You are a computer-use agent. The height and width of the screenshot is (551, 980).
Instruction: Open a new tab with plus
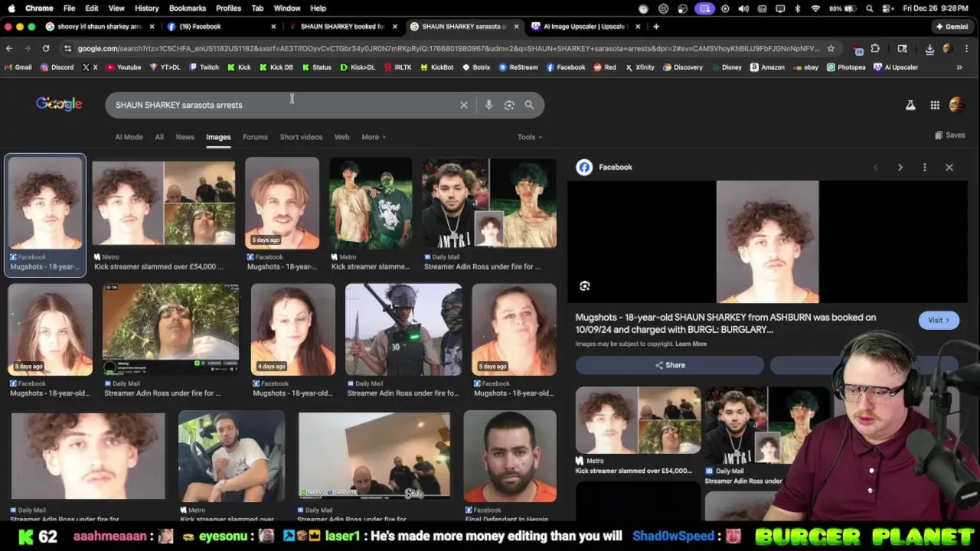click(656, 26)
